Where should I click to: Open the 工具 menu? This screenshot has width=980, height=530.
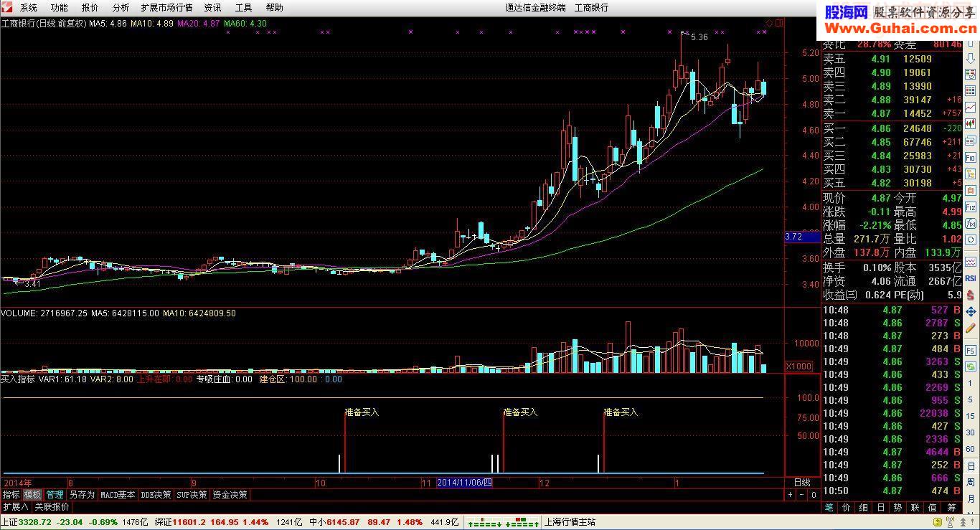(244, 8)
